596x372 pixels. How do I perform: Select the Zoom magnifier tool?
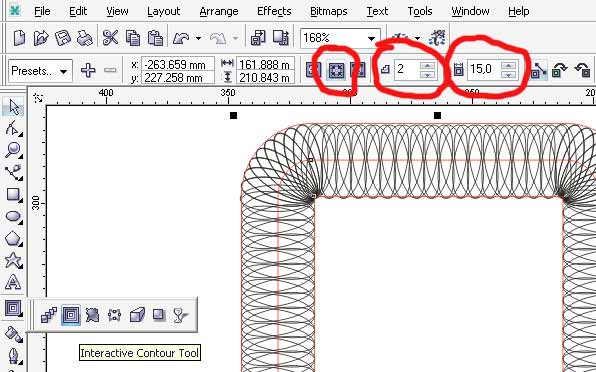click(x=13, y=150)
